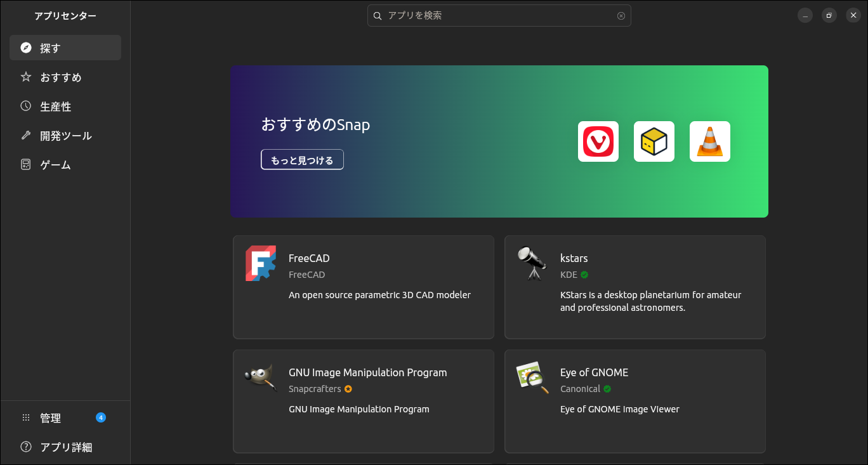Click the kstars telescope icon

coord(532,263)
